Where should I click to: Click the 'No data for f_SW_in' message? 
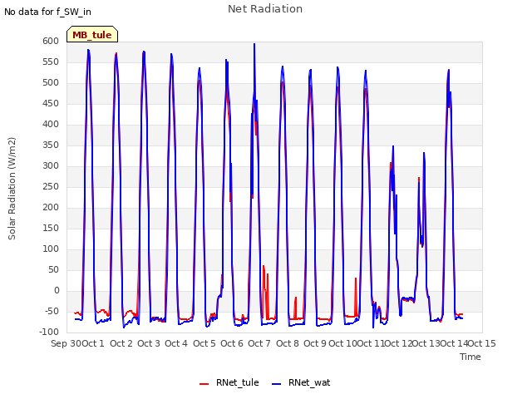point(47,12)
